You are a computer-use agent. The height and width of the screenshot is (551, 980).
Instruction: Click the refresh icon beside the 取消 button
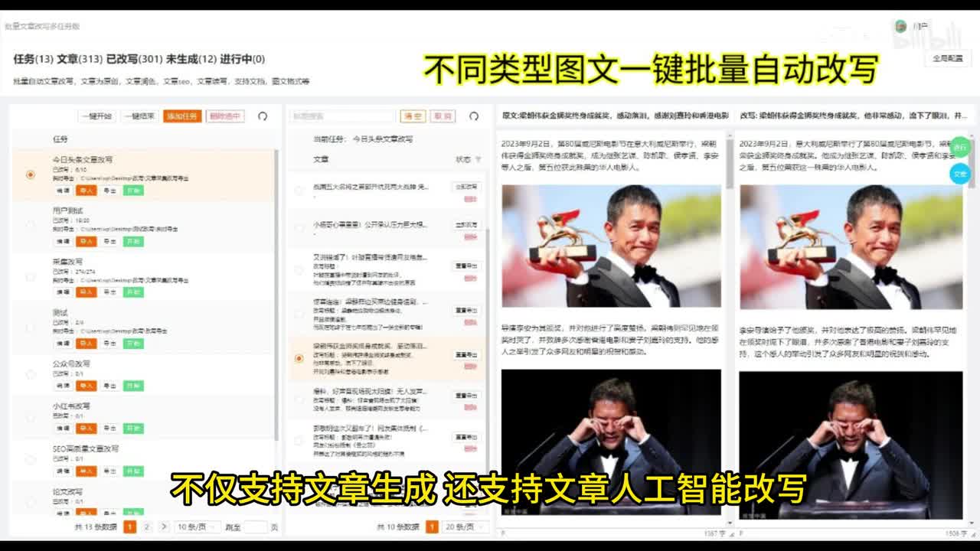[474, 116]
